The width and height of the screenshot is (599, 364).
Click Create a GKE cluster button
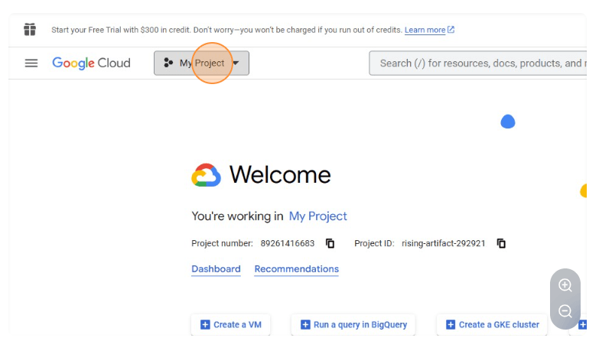(492, 325)
